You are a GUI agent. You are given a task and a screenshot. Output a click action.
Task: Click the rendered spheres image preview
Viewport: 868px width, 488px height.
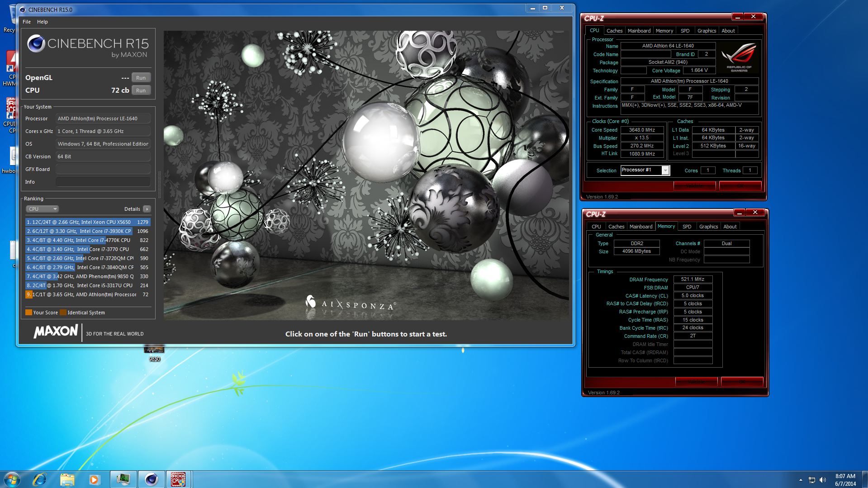366,175
